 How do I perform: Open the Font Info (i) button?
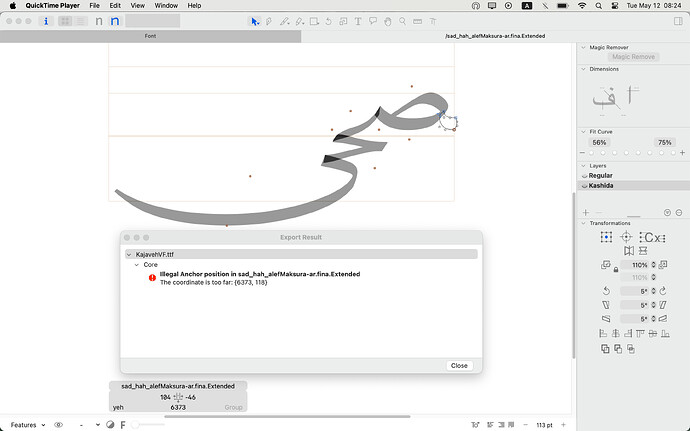click(x=46, y=21)
